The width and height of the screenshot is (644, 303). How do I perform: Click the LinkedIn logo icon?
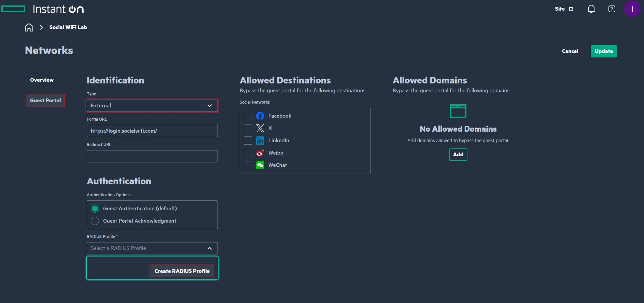click(260, 141)
